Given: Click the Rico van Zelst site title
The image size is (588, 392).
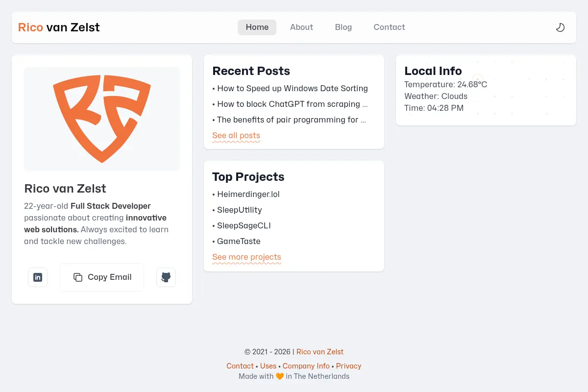Looking at the screenshot, I should tap(59, 27).
